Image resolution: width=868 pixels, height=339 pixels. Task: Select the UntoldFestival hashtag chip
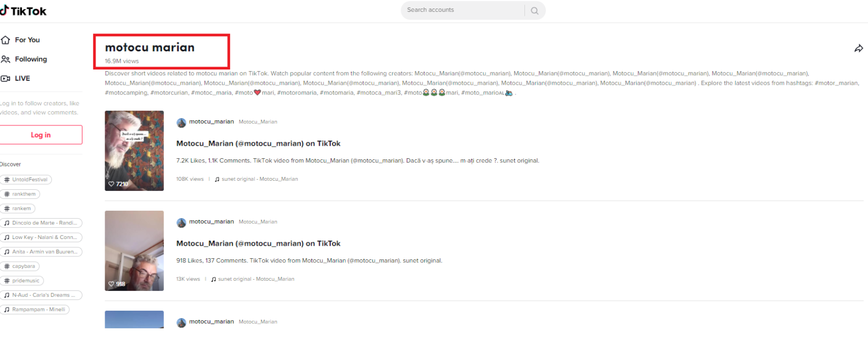coord(26,180)
